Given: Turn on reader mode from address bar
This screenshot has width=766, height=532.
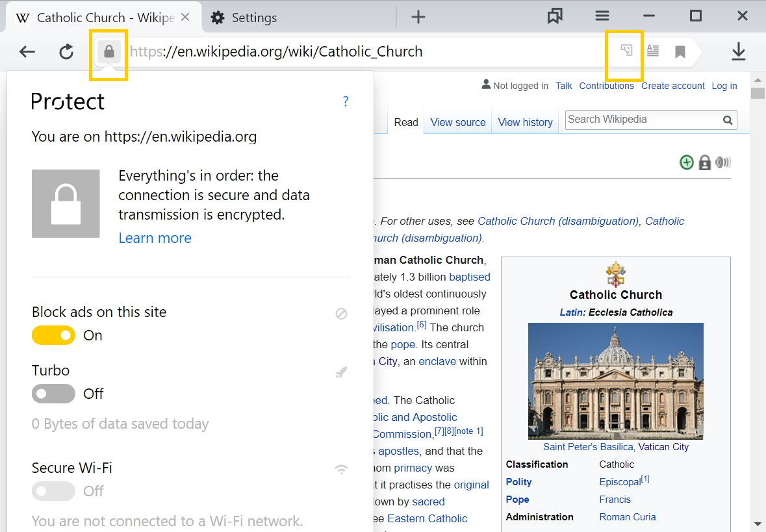Looking at the screenshot, I should click(x=653, y=50).
